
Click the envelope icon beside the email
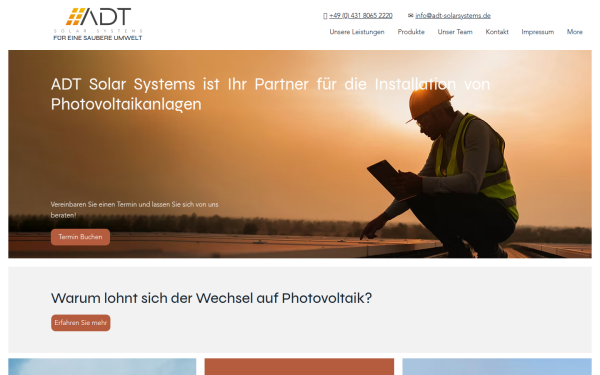coord(411,16)
